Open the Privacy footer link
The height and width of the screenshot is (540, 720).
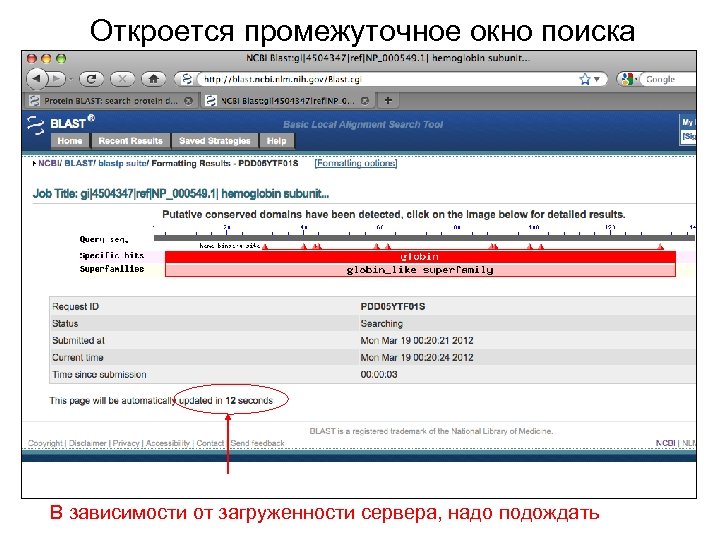126,443
